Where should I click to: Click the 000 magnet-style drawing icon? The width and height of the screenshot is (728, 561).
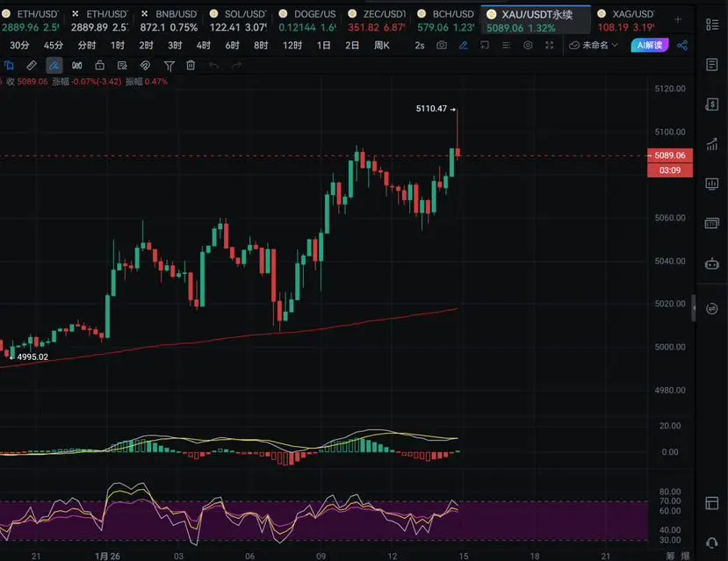coord(77,66)
